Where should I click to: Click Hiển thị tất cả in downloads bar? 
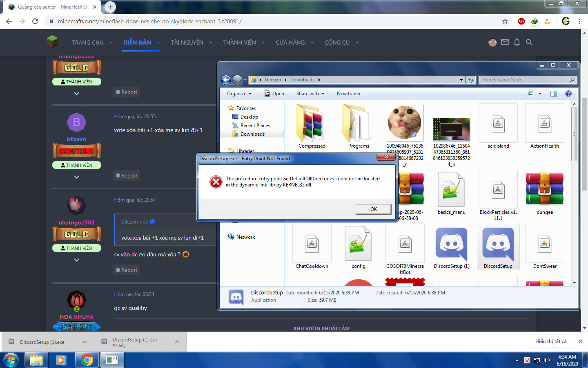pyautogui.click(x=551, y=341)
